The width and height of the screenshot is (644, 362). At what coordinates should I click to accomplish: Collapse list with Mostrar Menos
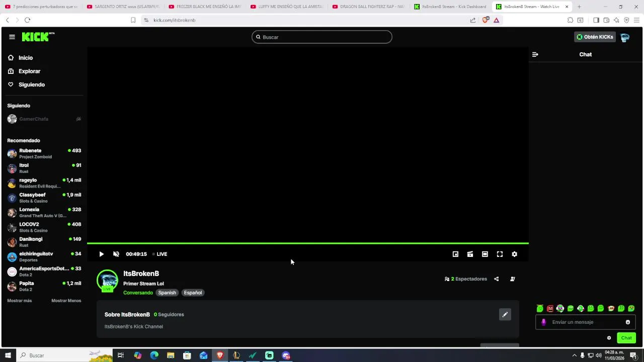66,301
